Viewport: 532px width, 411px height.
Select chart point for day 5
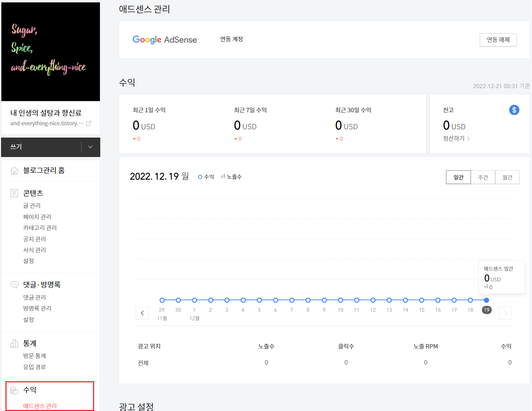point(260,300)
